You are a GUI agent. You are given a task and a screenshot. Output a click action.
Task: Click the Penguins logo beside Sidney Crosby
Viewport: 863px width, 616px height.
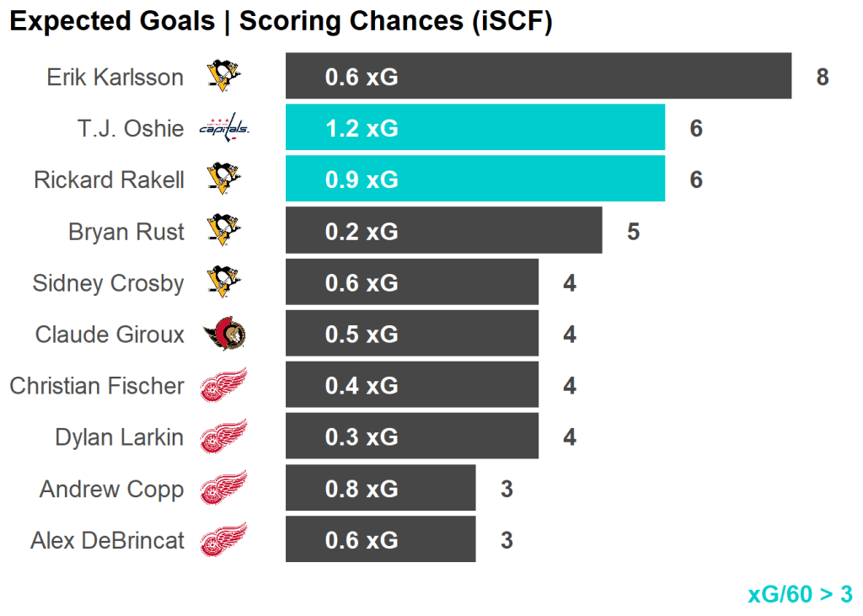[x=224, y=282]
